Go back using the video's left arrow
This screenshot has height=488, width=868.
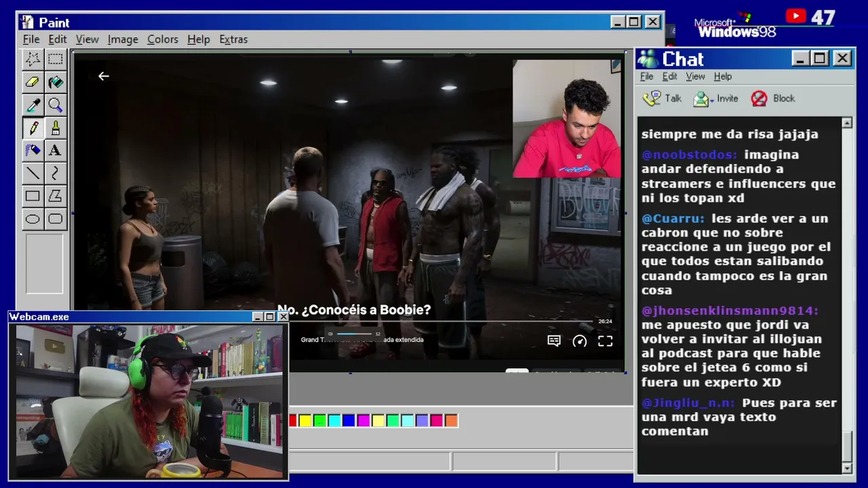[x=103, y=76]
